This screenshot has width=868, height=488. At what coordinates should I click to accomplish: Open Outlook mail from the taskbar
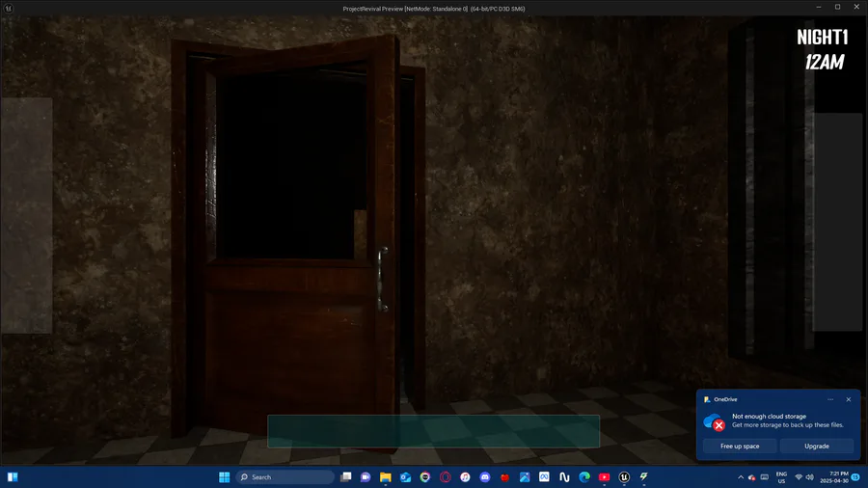coord(405,477)
